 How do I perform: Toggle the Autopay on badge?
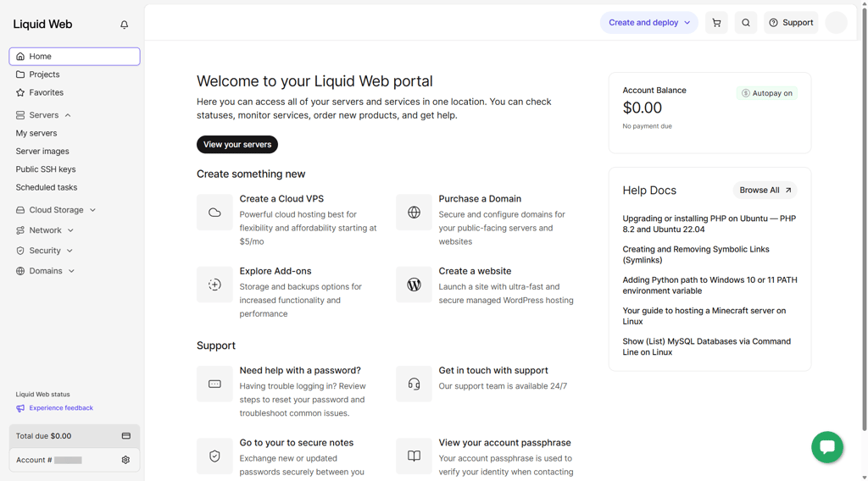coord(766,93)
